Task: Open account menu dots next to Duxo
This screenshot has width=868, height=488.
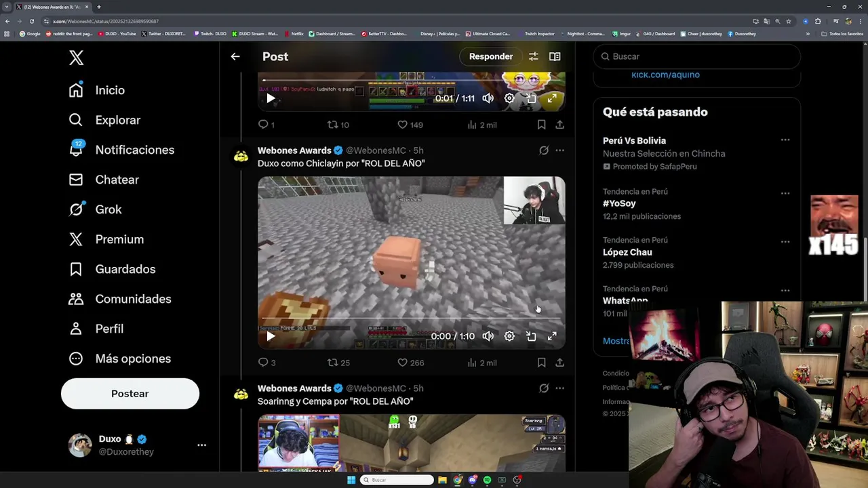Action: click(x=201, y=445)
